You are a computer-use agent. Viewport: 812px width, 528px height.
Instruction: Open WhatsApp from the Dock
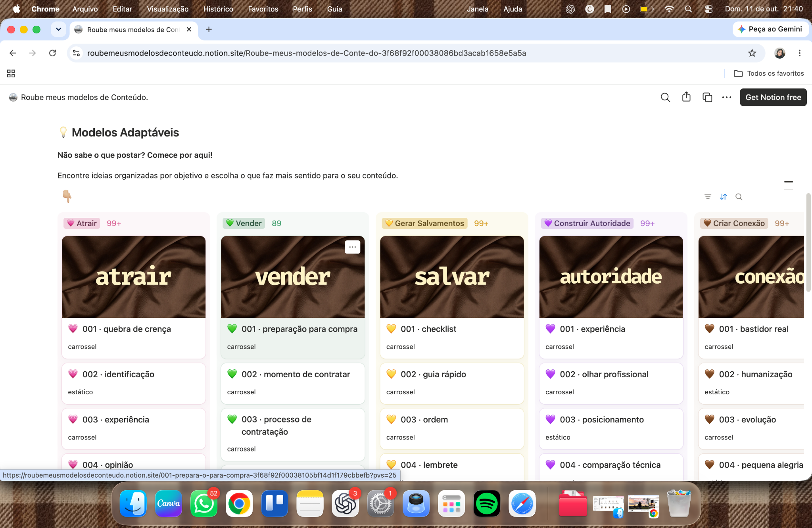point(203,503)
